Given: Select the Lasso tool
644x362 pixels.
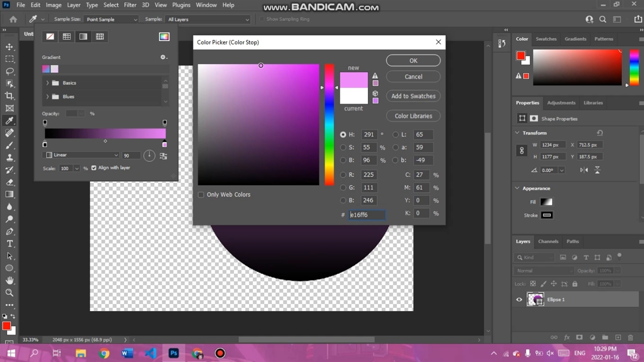Looking at the screenshot, I should pyautogui.click(x=10, y=71).
